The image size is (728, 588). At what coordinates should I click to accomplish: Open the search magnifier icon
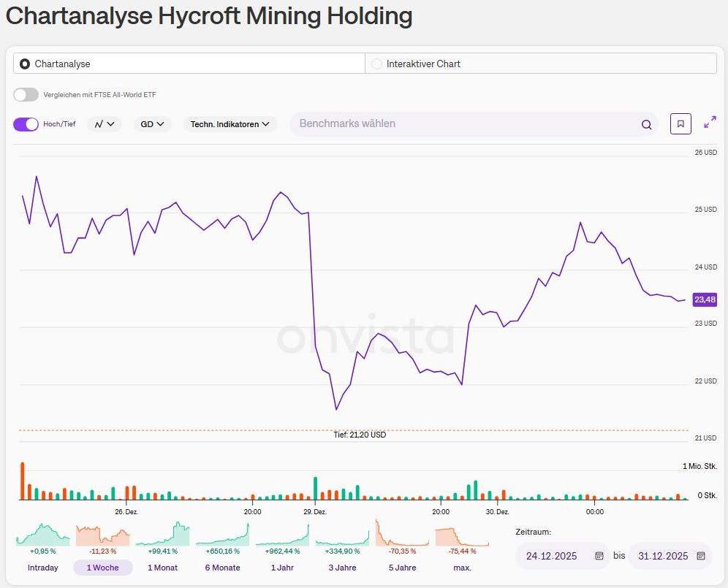[x=646, y=124]
